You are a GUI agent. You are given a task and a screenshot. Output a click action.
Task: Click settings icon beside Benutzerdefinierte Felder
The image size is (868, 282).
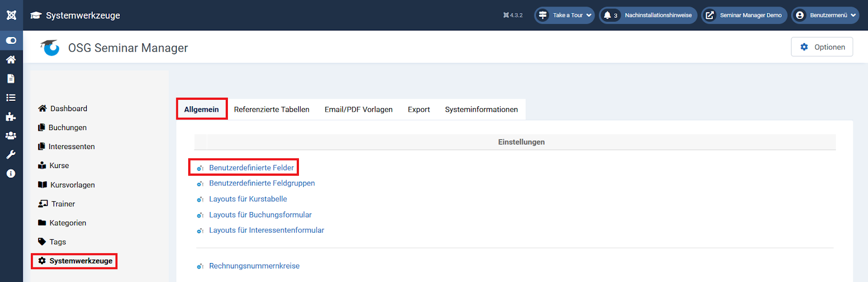200,168
